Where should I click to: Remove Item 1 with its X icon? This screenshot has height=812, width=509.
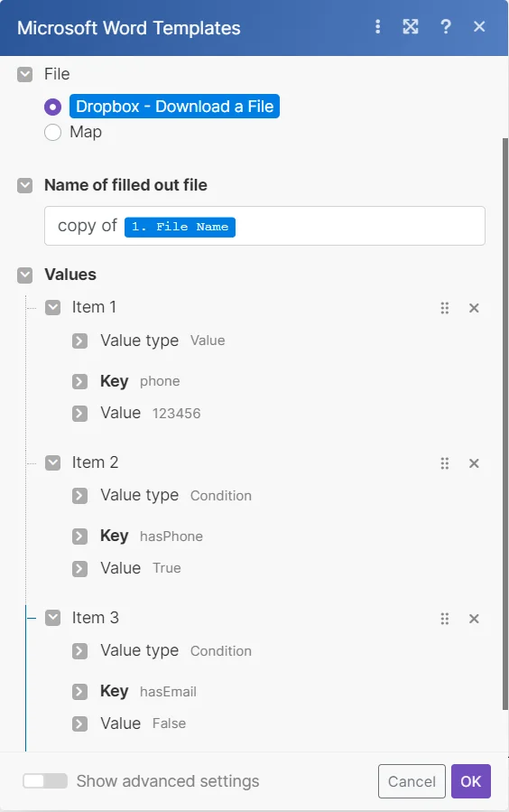[x=474, y=308]
